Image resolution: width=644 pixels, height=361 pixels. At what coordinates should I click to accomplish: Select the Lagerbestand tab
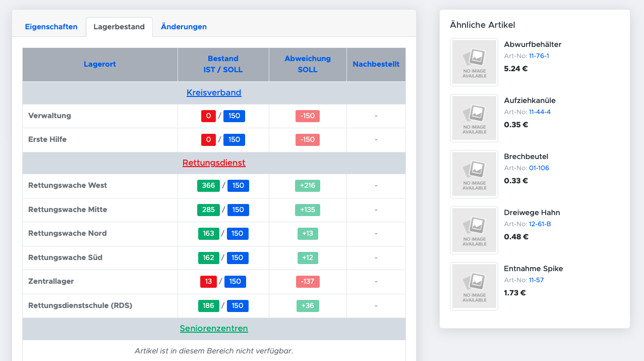pos(119,27)
